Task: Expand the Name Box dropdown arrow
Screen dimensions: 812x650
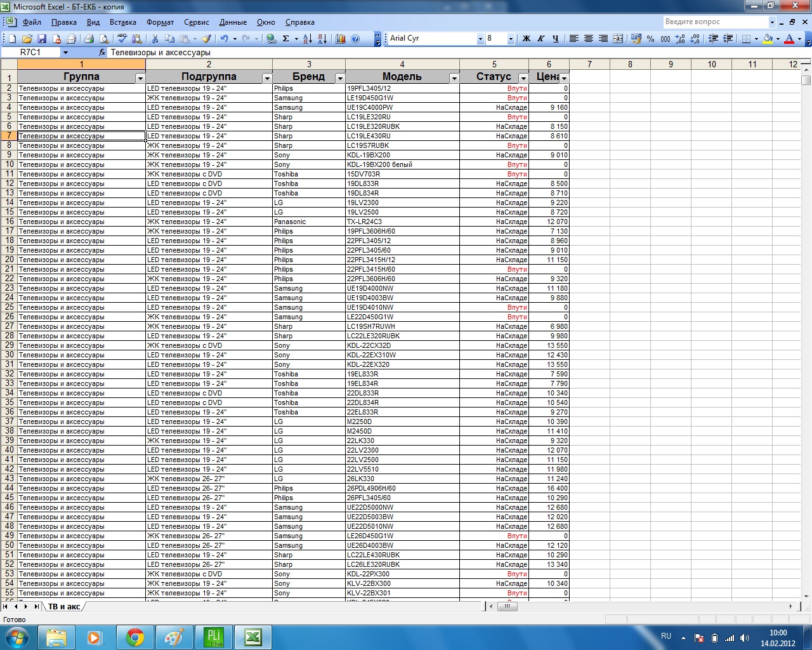Action: click(65, 53)
